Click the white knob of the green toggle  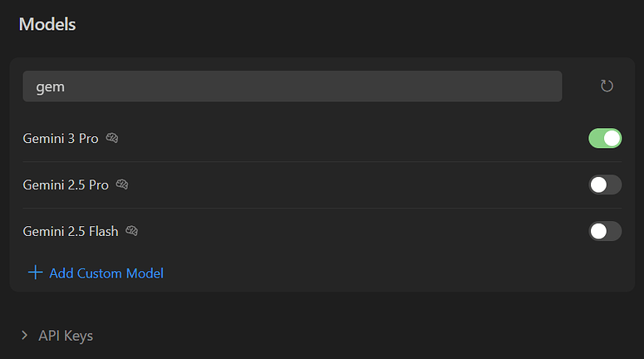(x=612, y=138)
